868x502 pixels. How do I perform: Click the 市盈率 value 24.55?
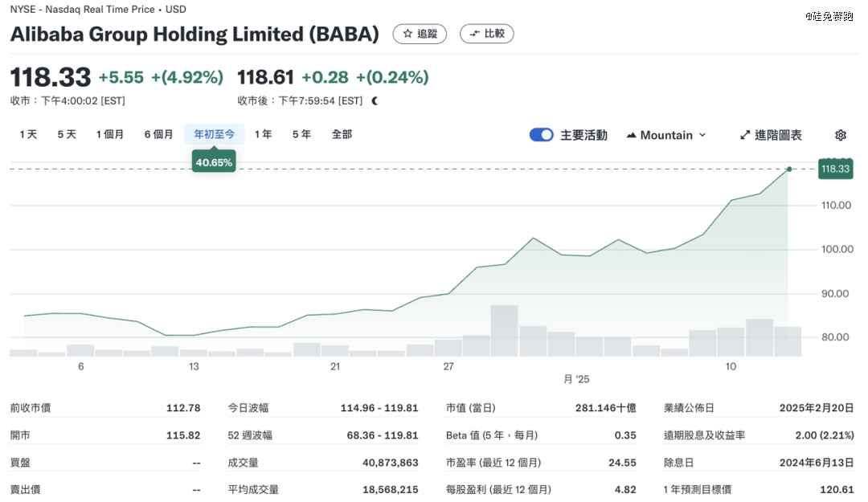pyautogui.click(x=622, y=462)
